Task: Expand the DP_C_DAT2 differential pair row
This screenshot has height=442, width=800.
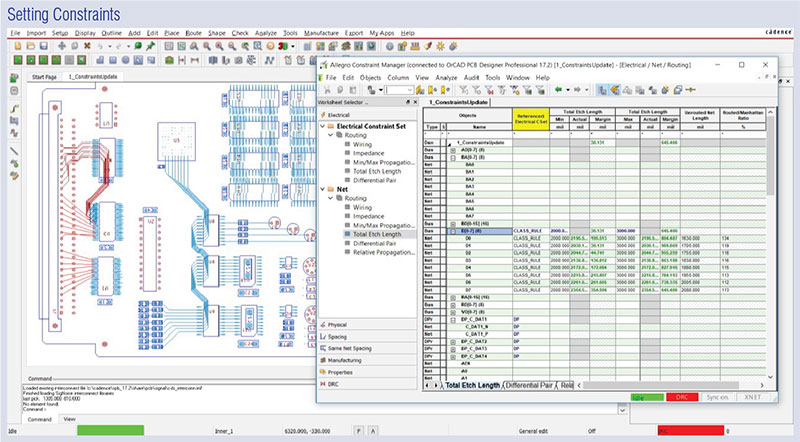Action: (x=453, y=341)
